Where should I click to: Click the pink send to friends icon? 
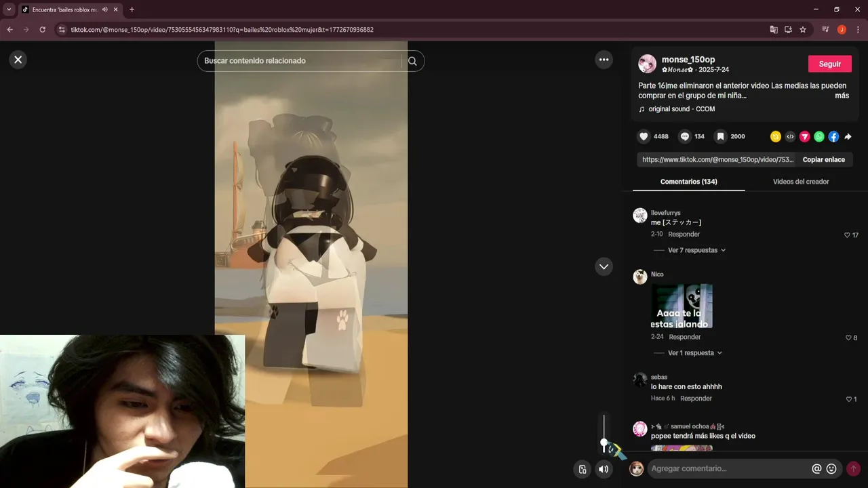805,136
